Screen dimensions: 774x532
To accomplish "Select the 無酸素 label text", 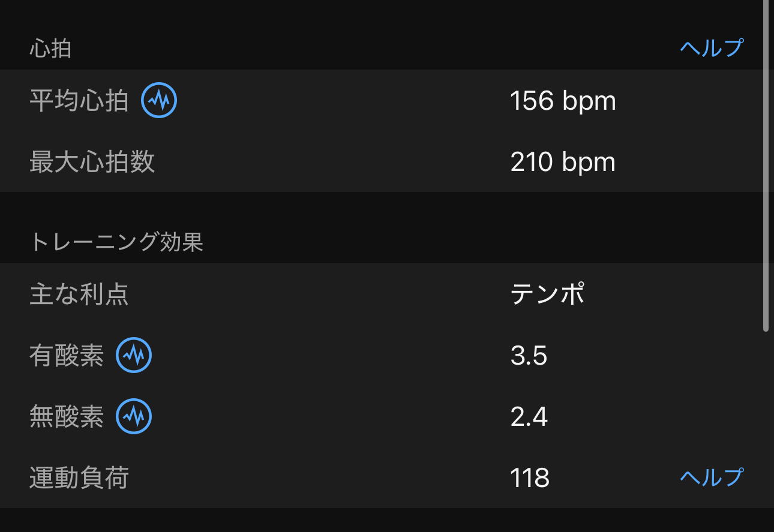I will coord(67,416).
